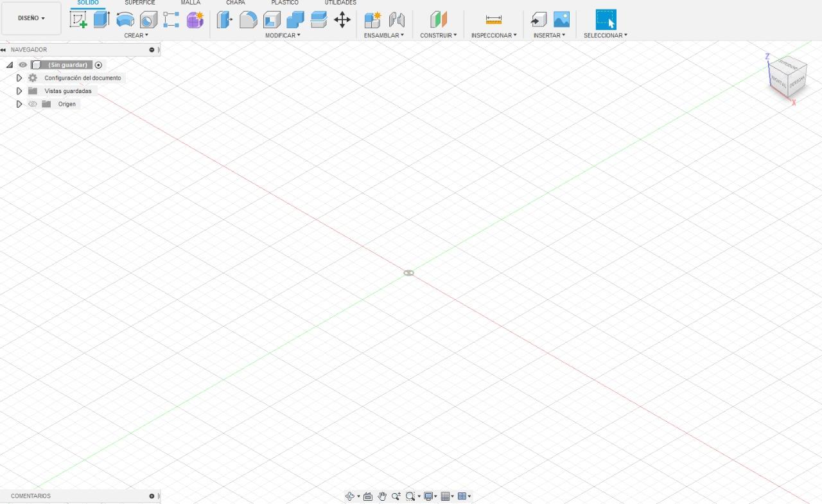Click the Grid and Snaps icon
The image size is (822, 504).
click(x=445, y=496)
